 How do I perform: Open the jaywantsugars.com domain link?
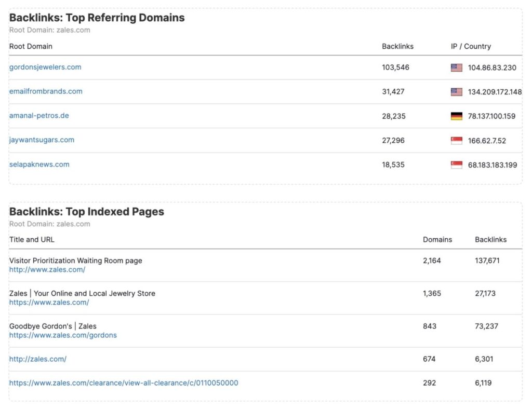[42, 140]
